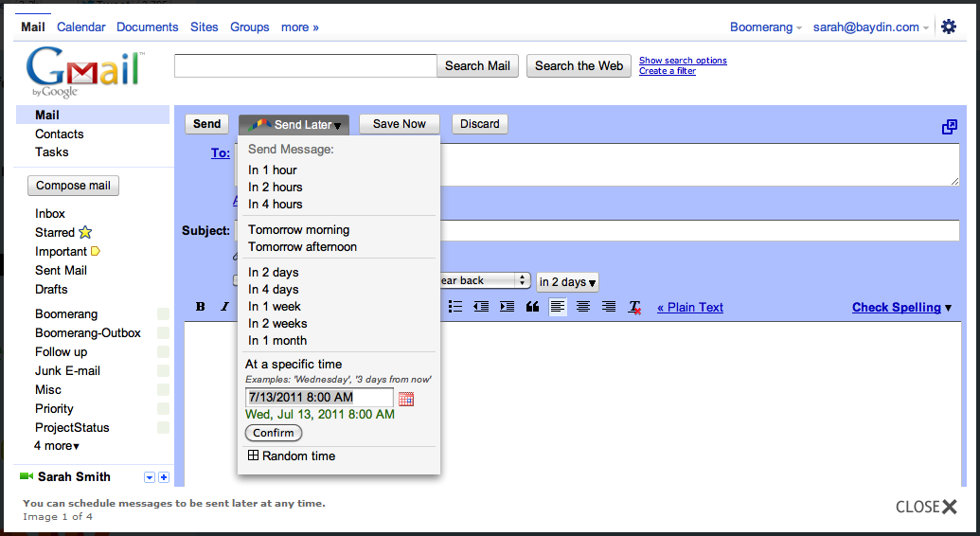Open the Contacts section
Image resolution: width=980 pixels, height=536 pixels.
point(60,134)
